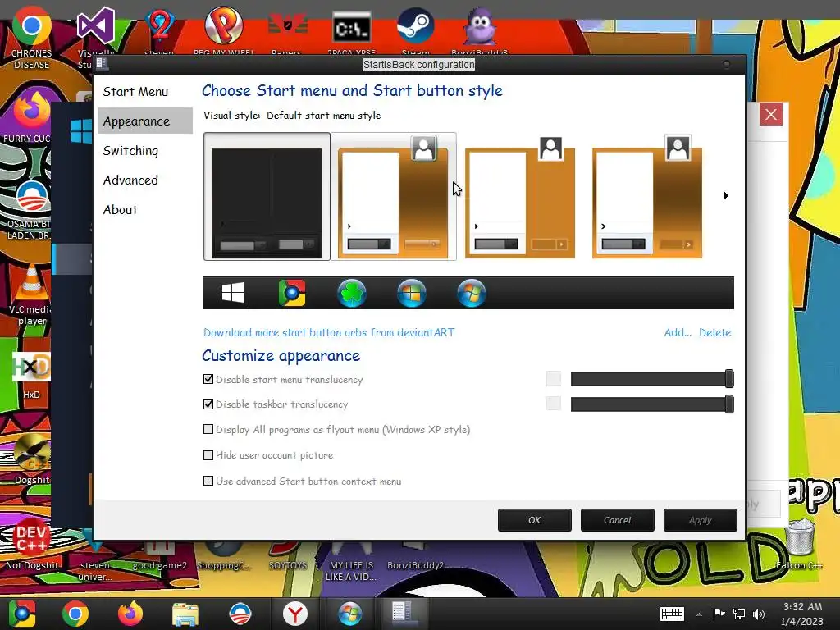Select the dark default start menu style
Image resolution: width=840 pixels, height=630 pixels.
(x=267, y=197)
